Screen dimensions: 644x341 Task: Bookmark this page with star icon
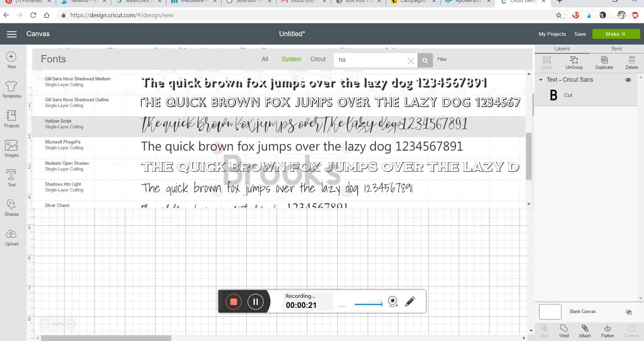pyautogui.click(x=558, y=15)
